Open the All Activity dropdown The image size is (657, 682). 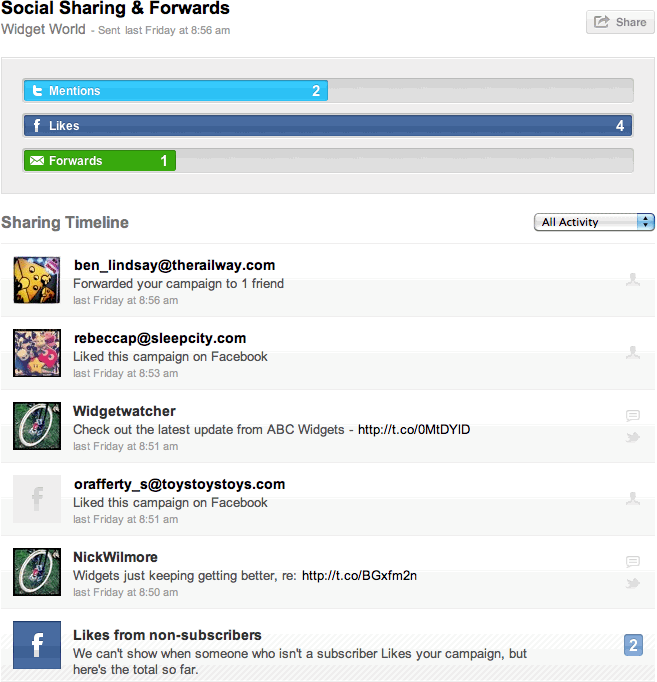pos(594,222)
